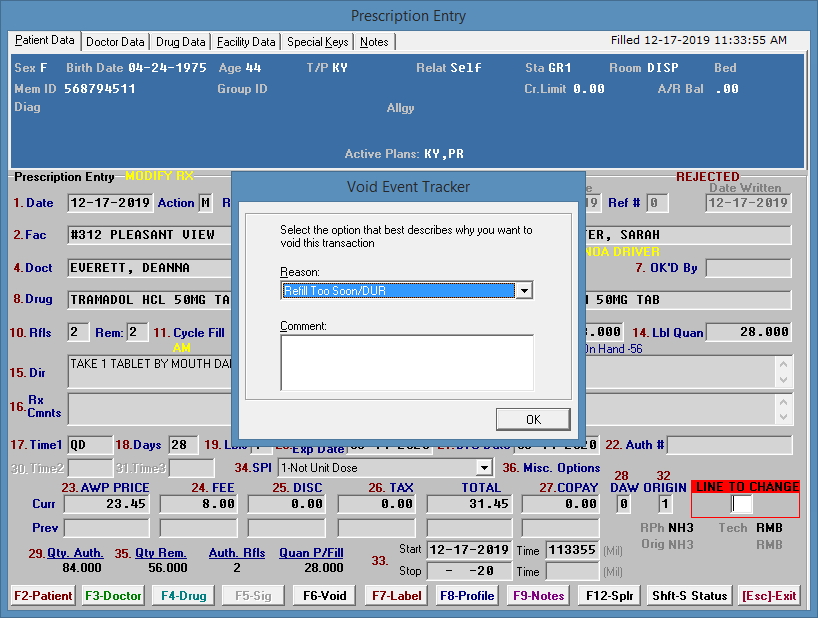Open the Drug Data tab
Viewport: 818px width, 618px height.
pos(181,42)
